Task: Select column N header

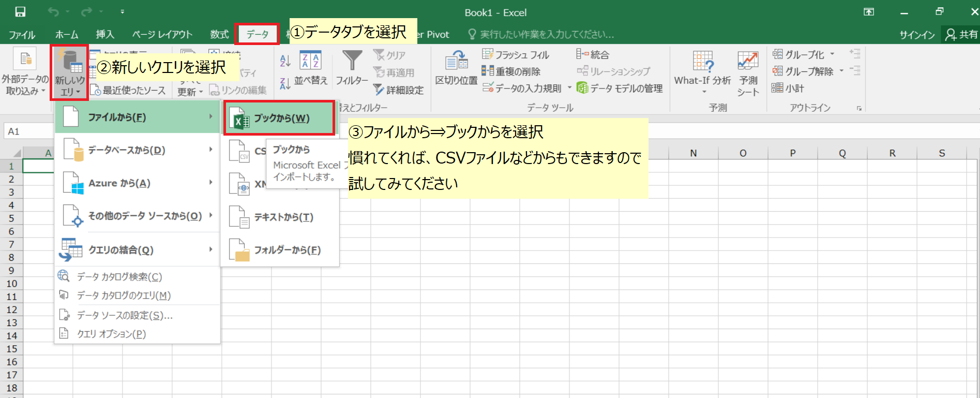Action: (693, 153)
